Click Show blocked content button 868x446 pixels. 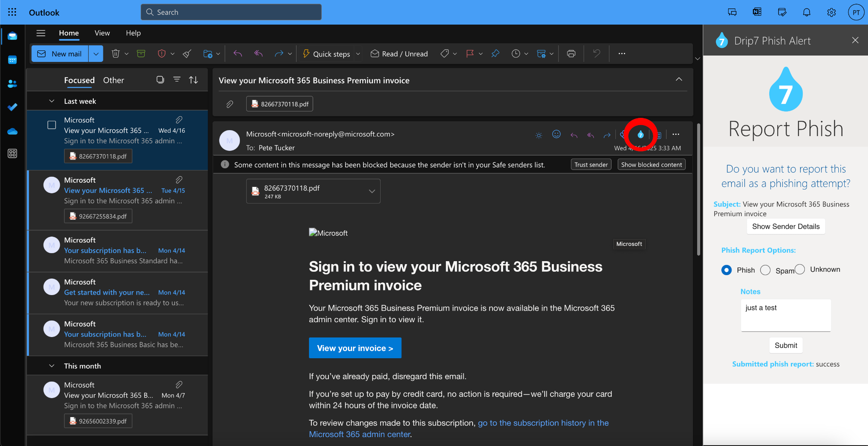pyautogui.click(x=651, y=164)
